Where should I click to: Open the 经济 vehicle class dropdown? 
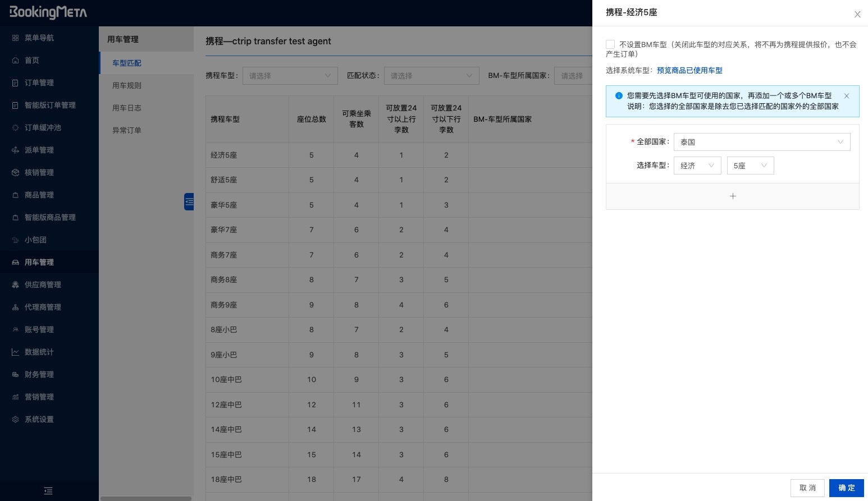click(697, 166)
